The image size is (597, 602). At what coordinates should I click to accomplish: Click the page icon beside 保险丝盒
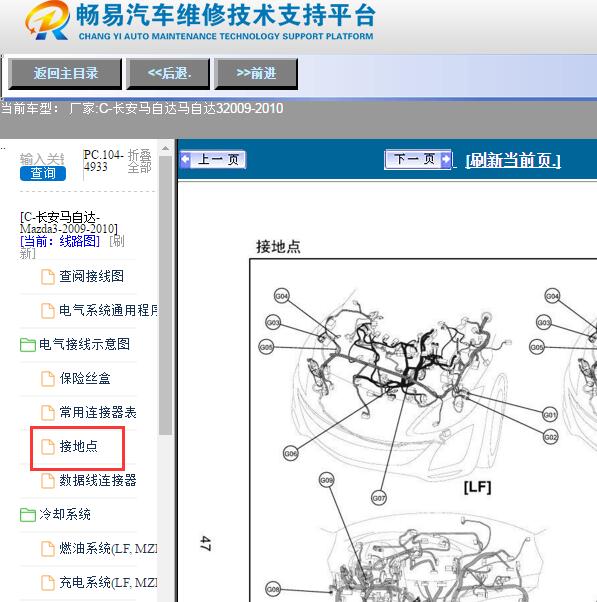pos(48,379)
